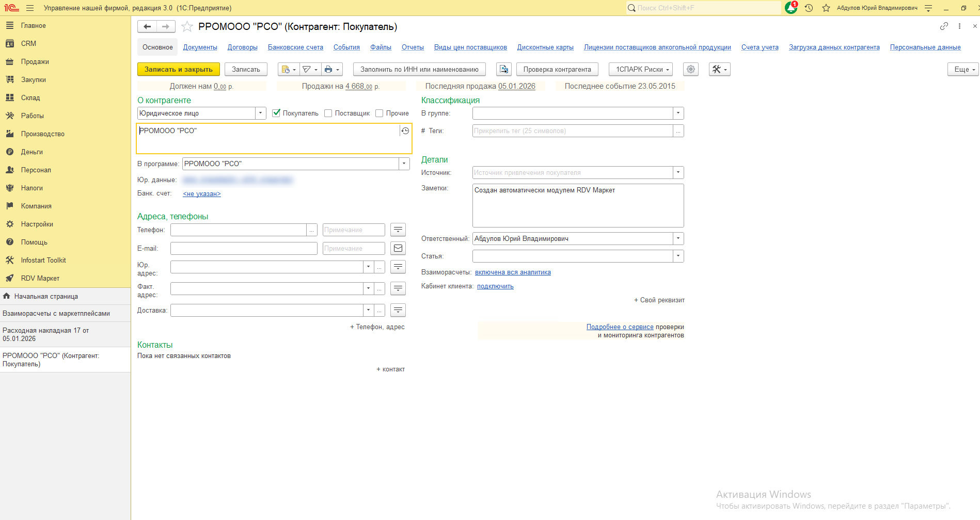Click the подключить client cabinet link
The height and width of the screenshot is (520, 980).
495,286
